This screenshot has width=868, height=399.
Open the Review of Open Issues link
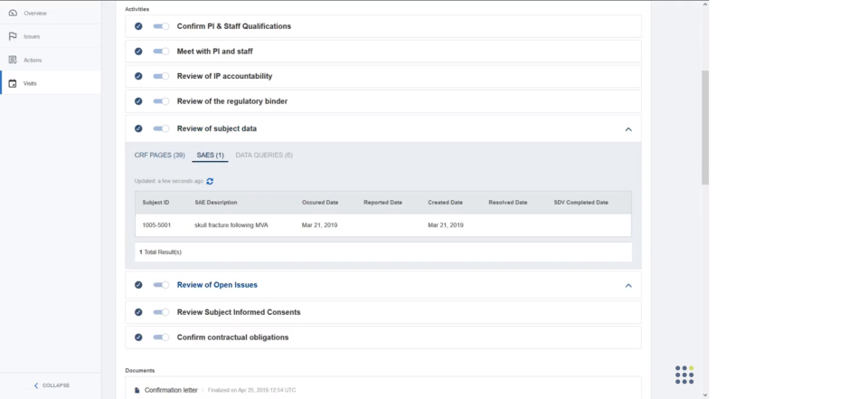217,285
